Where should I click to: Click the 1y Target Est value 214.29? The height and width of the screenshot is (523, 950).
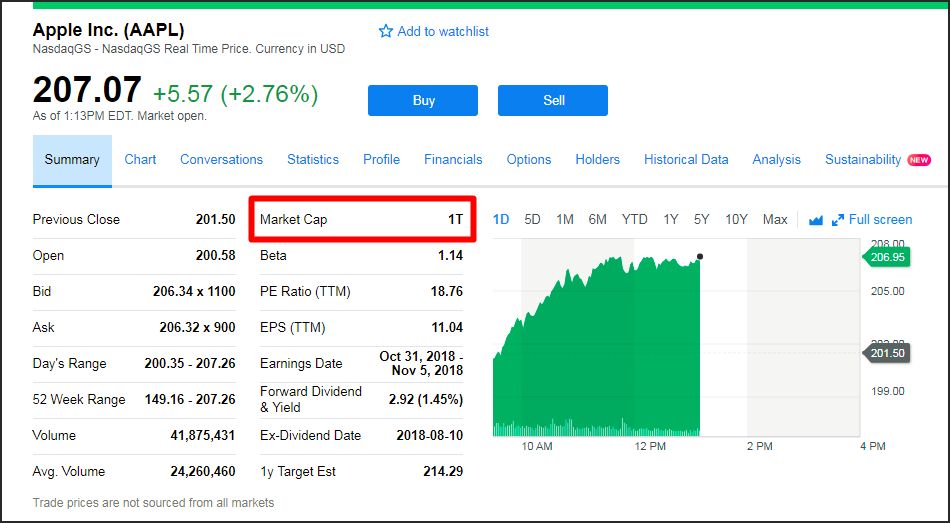click(x=443, y=471)
